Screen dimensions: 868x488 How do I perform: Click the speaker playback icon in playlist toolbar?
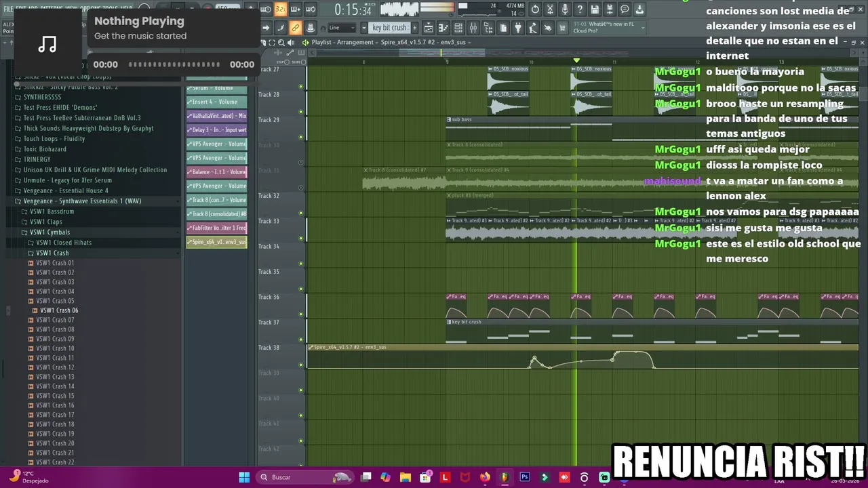point(291,42)
